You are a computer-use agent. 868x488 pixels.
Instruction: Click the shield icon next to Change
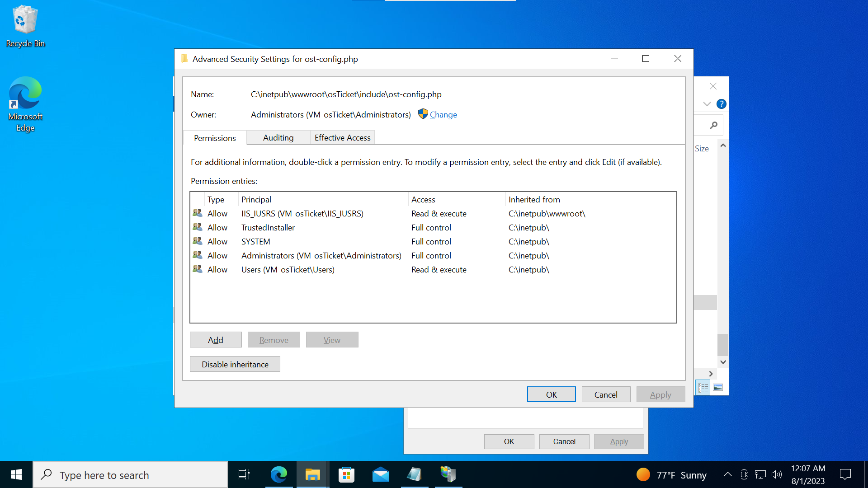click(x=423, y=114)
